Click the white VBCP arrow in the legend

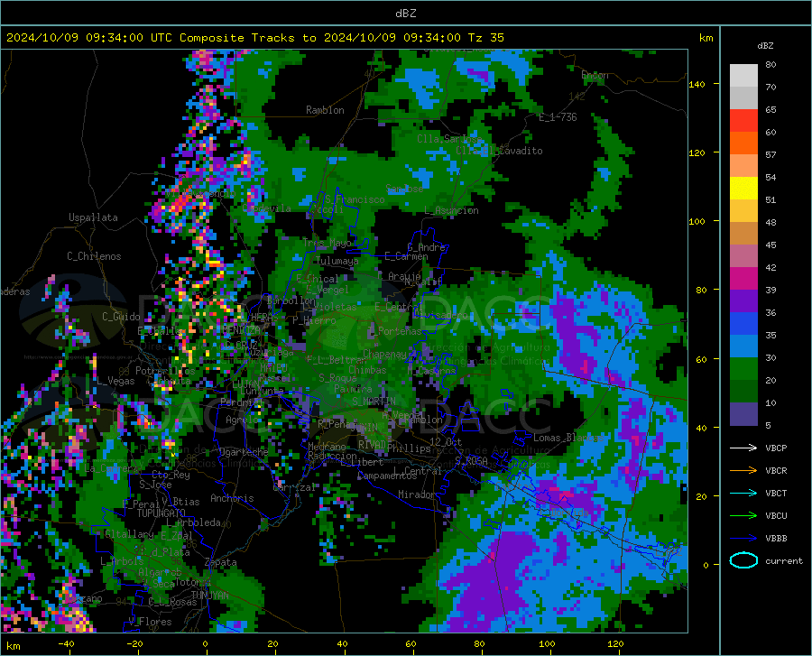pyautogui.click(x=743, y=448)
